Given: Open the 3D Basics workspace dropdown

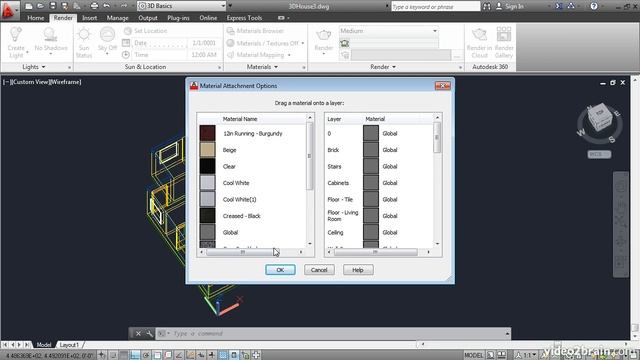Looking at the screenshot, I should click(182, 6).
